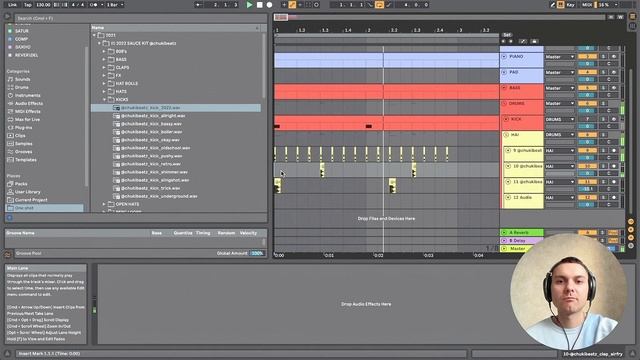This screenshot has width=640, height=360.
Task: Click the Session Record circle icon
Action: tap(316, 5)
